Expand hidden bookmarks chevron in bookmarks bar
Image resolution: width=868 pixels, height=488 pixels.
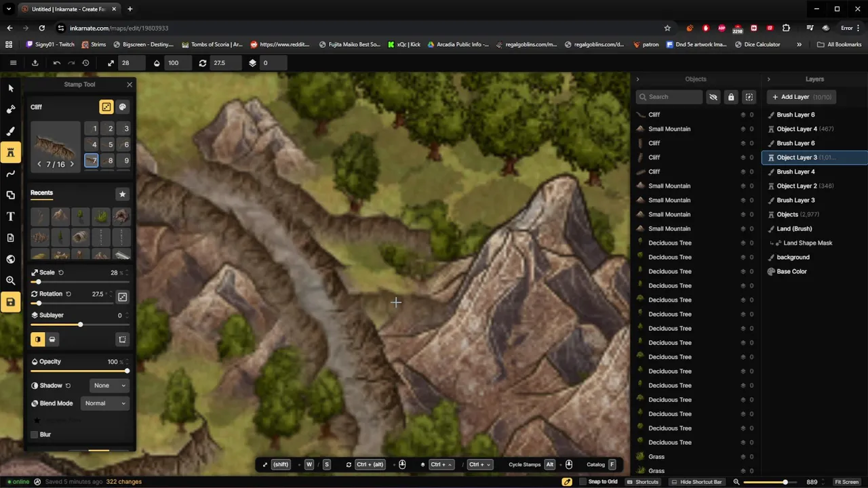click(x=799, y=44)
